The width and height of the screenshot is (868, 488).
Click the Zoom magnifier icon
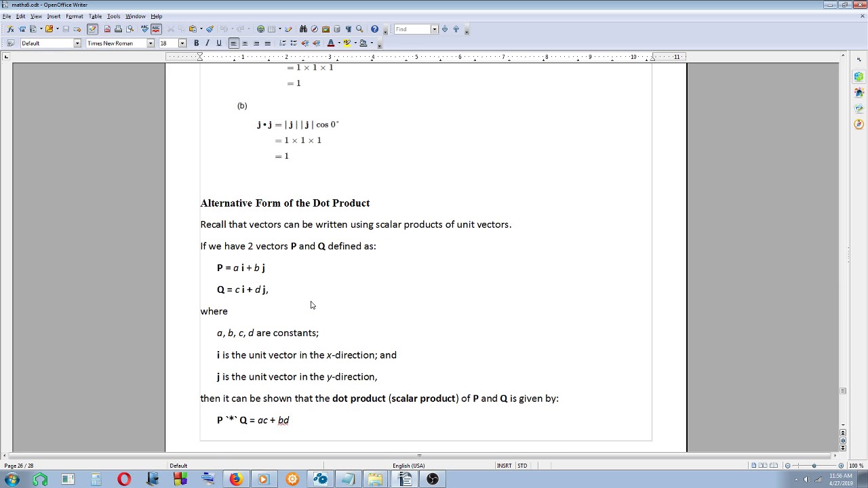click(359, 29)
